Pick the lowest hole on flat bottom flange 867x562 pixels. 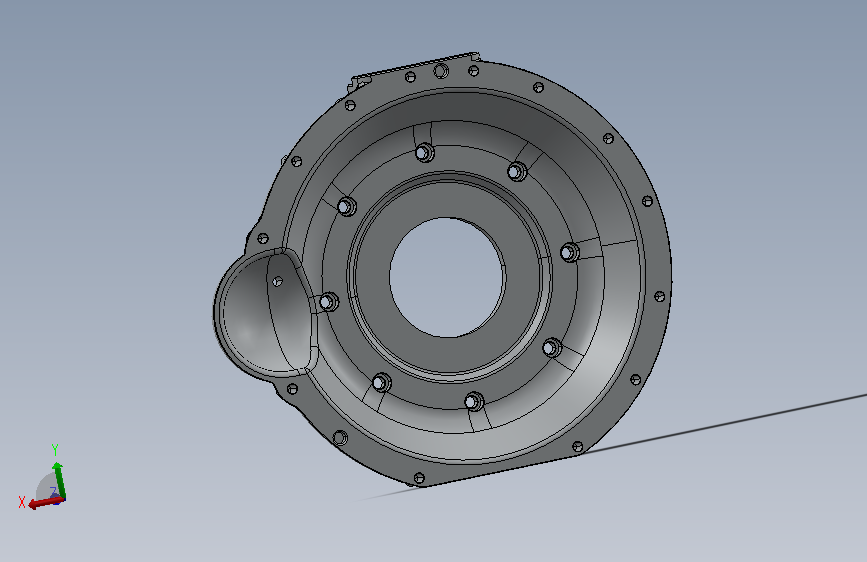pyautogui.click(x=419, y=477)
